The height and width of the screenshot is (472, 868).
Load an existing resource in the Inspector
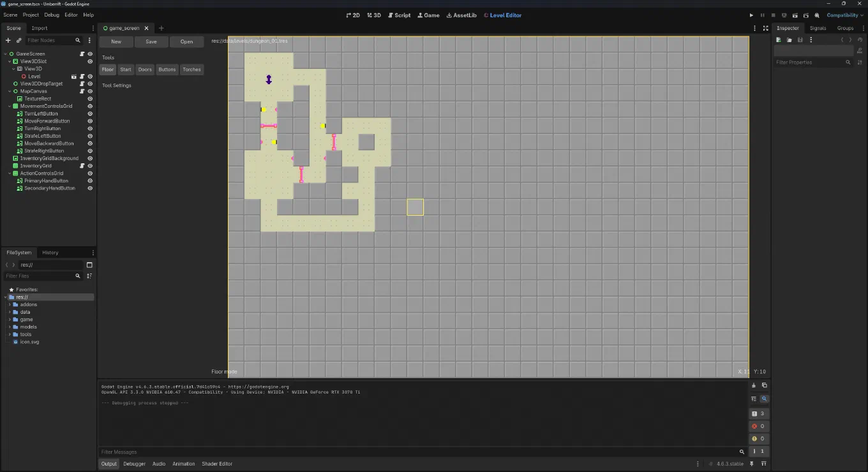pos(789,40)
